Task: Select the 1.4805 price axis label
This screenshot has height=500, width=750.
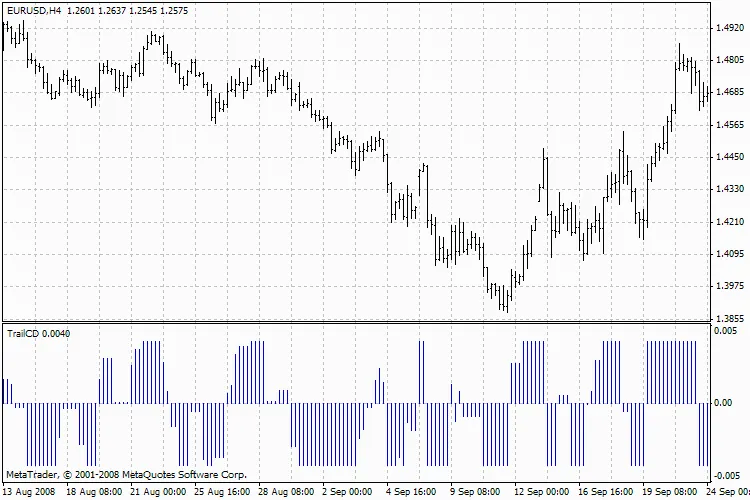Action: coord(730,60)
